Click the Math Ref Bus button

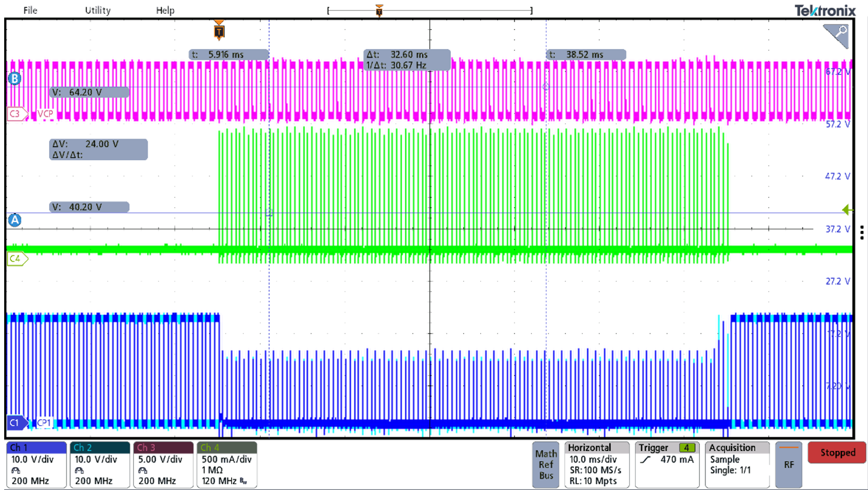click(547, 464)
